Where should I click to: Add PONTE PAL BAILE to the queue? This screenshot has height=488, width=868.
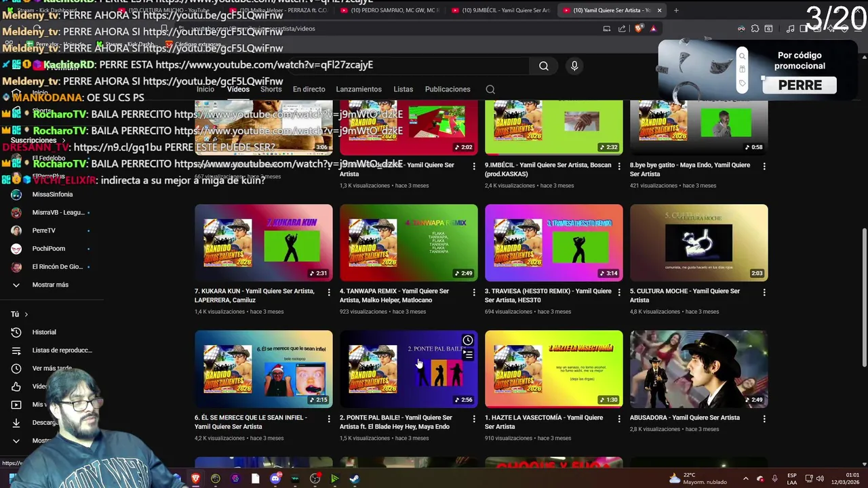tap(468, 354)
